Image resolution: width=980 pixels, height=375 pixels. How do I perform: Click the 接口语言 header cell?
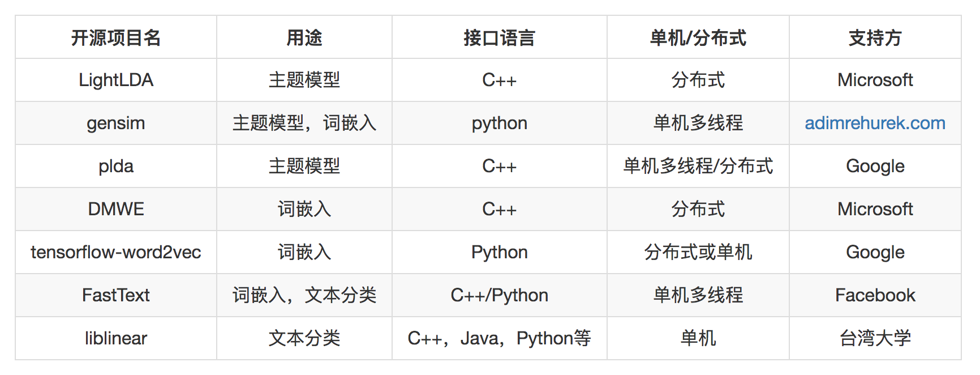tap(499, 38)
